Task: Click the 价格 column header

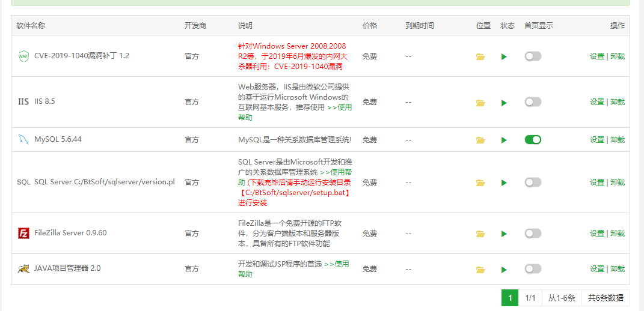Action: (370, 25)
